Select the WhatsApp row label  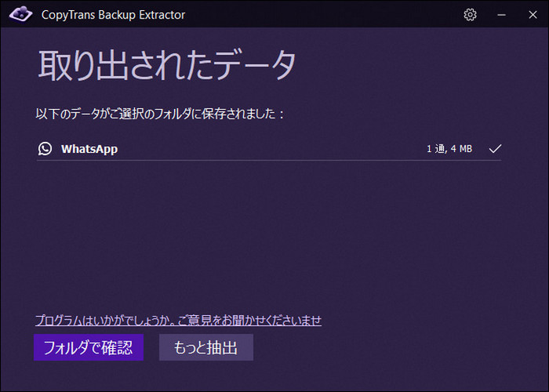tap(89, 149)
